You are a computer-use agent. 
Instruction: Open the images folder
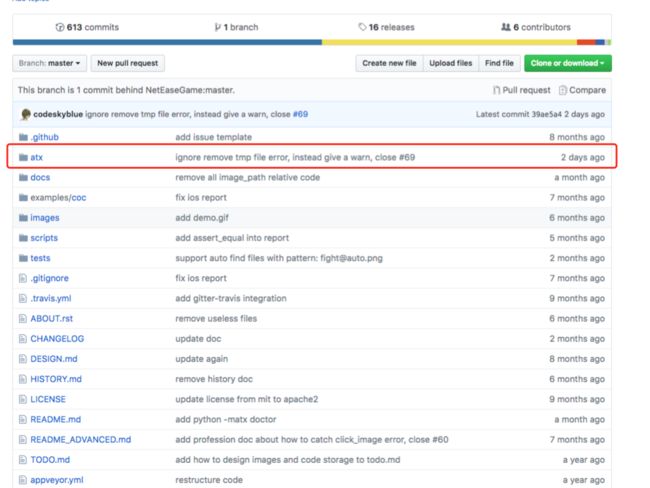point(45,218)
